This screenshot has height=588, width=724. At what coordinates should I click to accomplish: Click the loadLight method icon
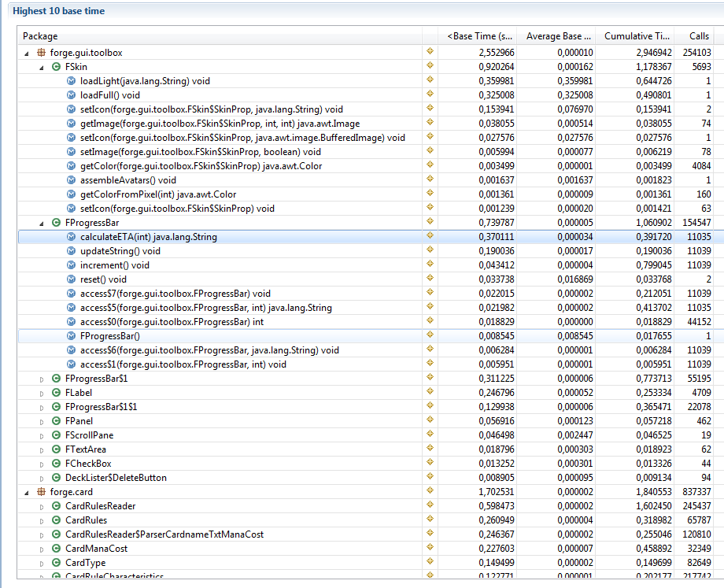click(71, 81)
